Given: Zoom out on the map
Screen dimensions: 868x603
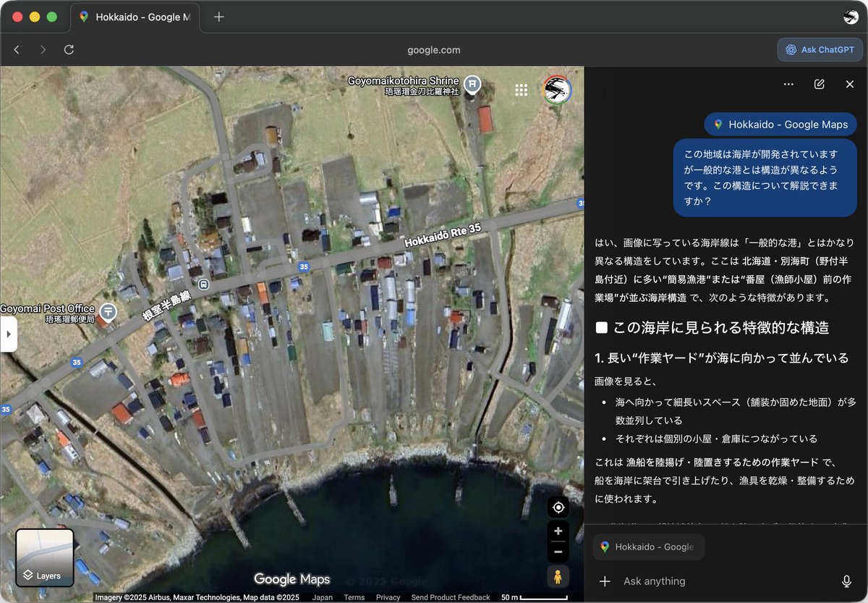Looking at the screenshot, I should pos(558,552).
